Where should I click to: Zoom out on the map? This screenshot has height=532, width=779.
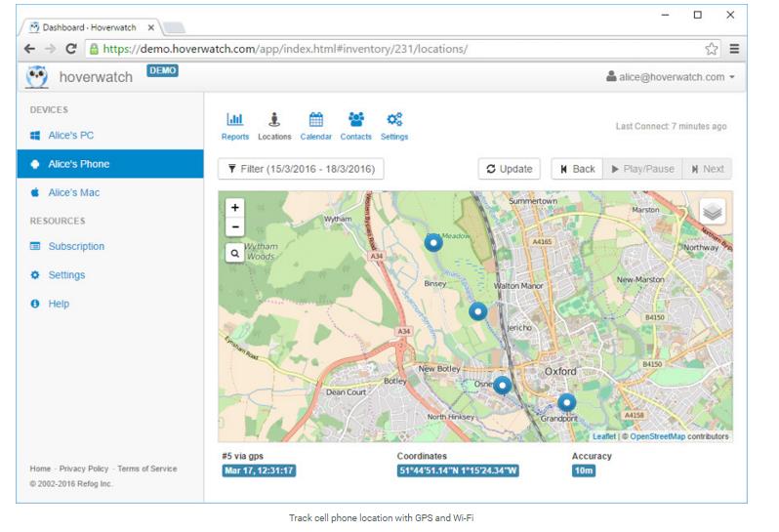[x=235, y=227]
